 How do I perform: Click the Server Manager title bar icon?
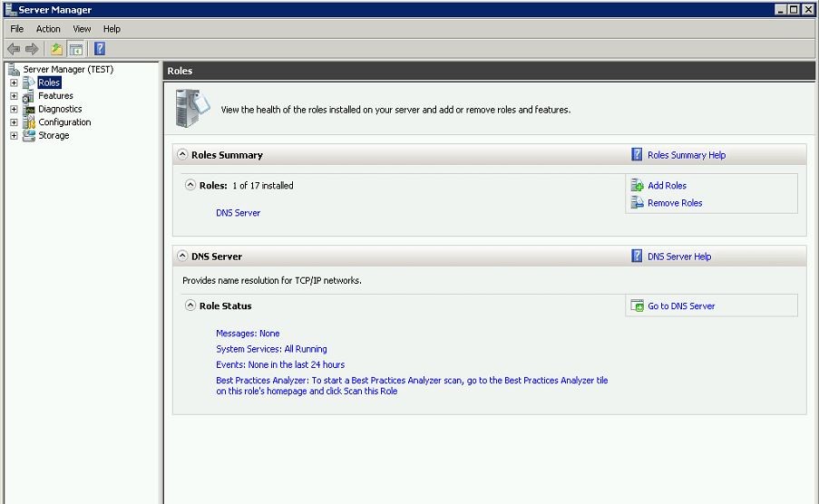(x=11, y=9)
